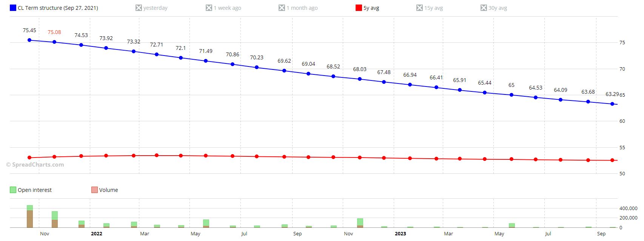Select the blue marker for 68.03
The width and height of the screenshot is (644, 241).
pyautogui.click(x=360, y=79)
